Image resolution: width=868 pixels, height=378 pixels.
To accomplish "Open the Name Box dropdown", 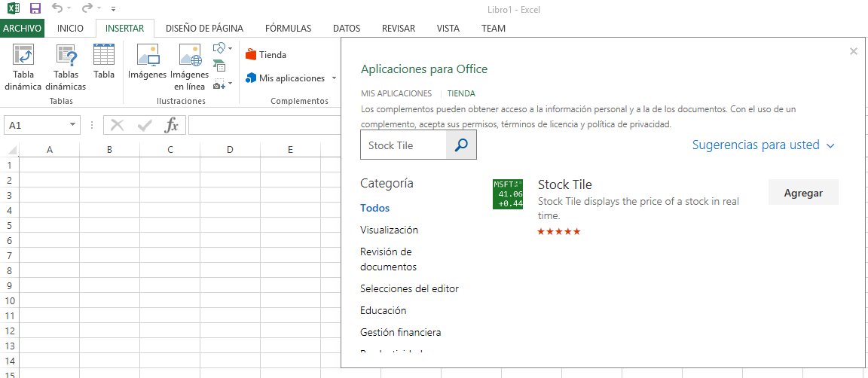I will pyautogui.click(x=72, y=125).
